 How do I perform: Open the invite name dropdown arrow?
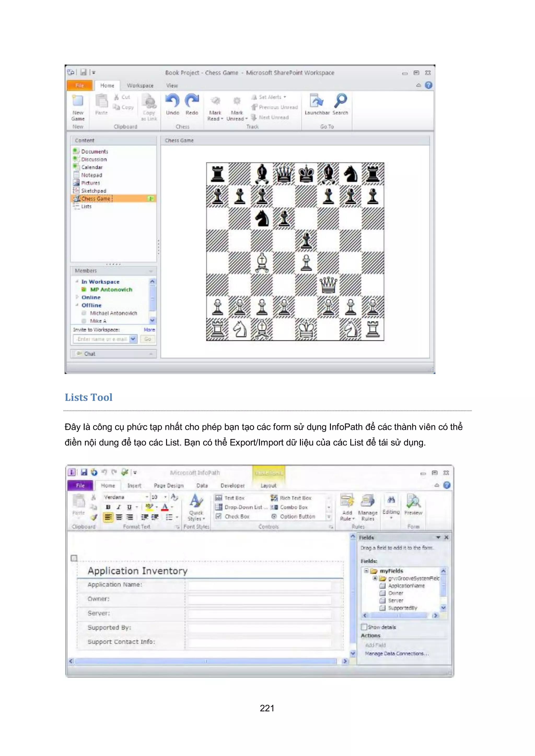click(133, 339)
